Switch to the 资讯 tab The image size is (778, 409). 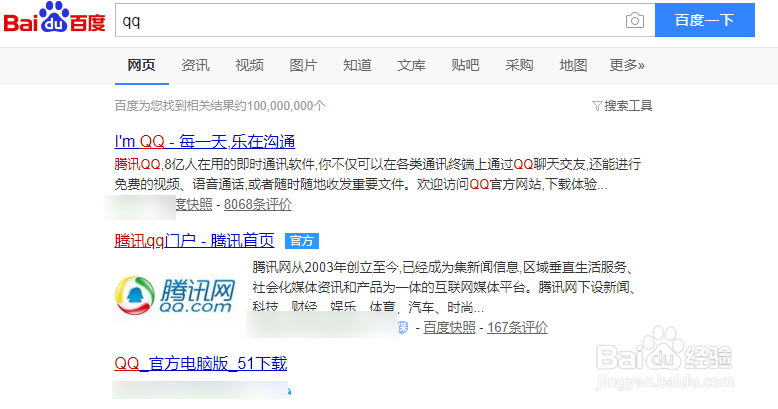tap(195, 66)
